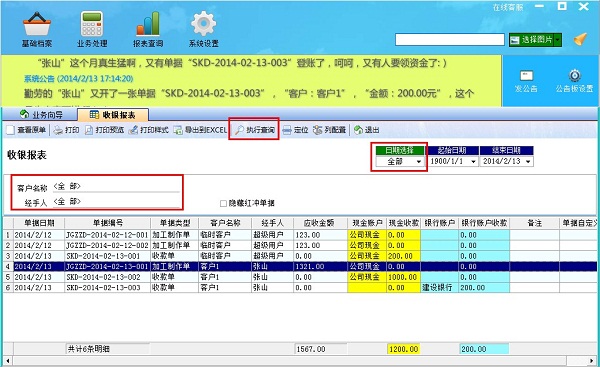Select row SKD-2014-02-13-001
600x367 pixels.
(300, 256)
